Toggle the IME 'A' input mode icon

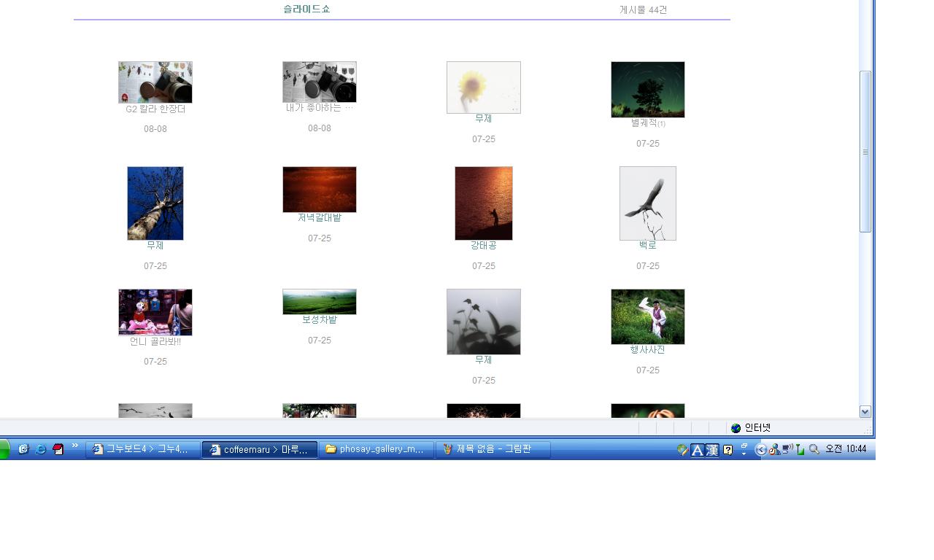(x=697, y=450)
